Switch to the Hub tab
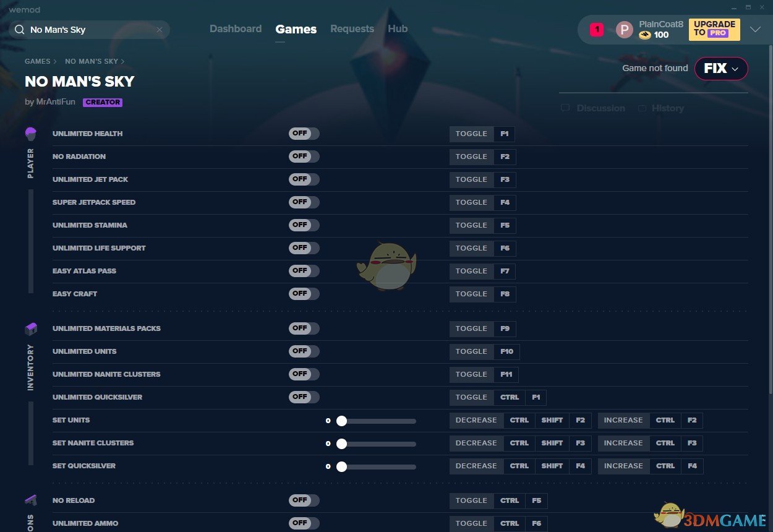Viewport: 773px width, 532px height. [398, 29]
